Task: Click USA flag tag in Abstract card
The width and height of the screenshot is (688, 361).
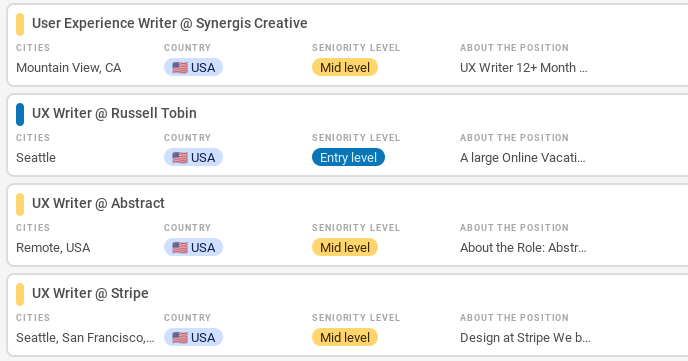Action: (x=194, y=247)
